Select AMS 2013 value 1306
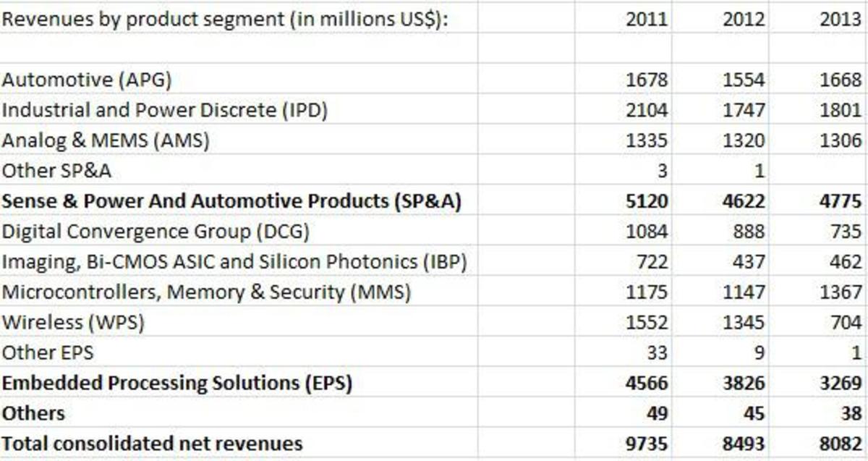 click(x=841, y=140)
